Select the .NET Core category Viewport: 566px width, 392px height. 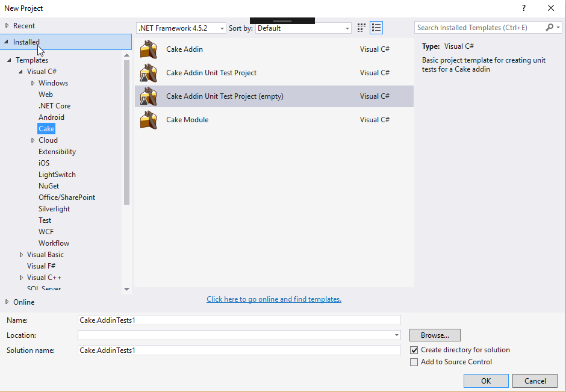[55, 106]
